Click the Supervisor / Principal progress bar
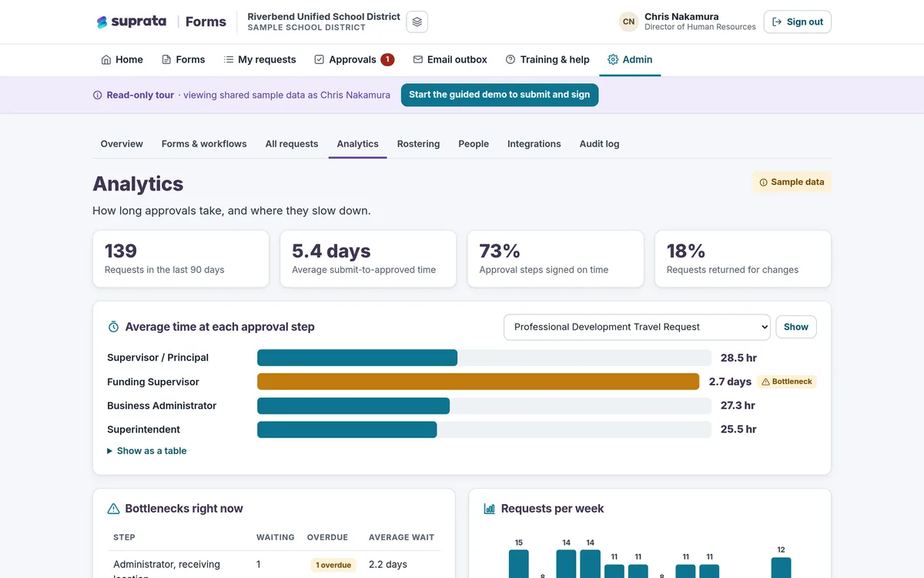Screen dimensions: 924x578 484,358
